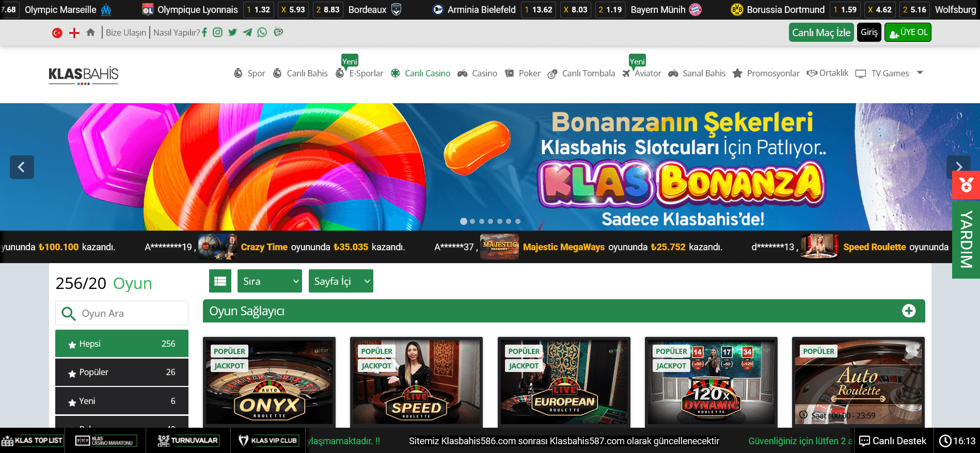Open the Telegram social icon

[x=247, y=33]
